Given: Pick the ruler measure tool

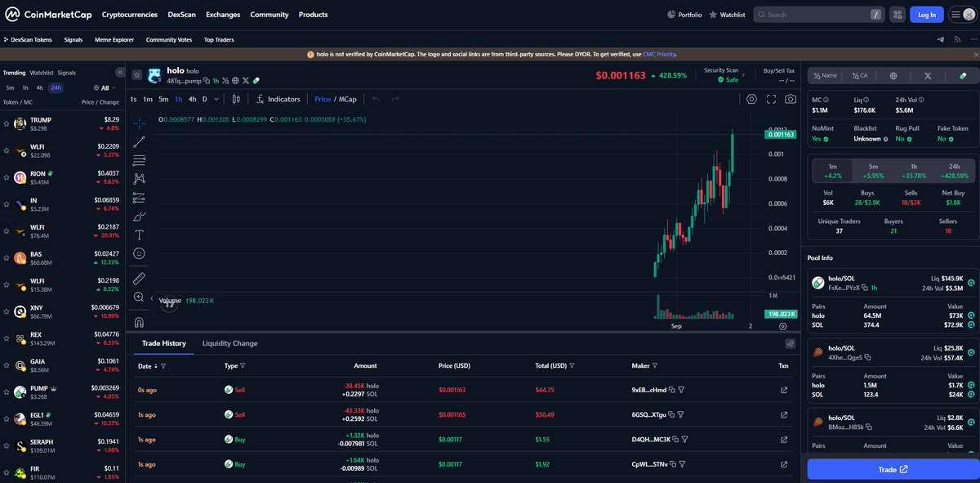Looking at the screenshot, I should point(139,279).
